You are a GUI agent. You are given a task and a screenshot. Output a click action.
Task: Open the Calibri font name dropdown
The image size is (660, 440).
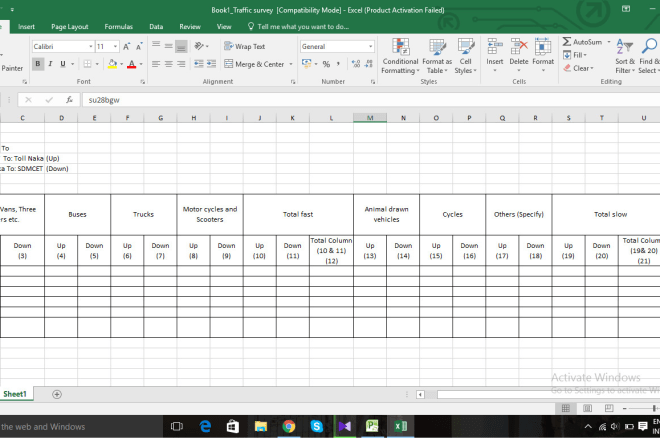tap(89, 46)
